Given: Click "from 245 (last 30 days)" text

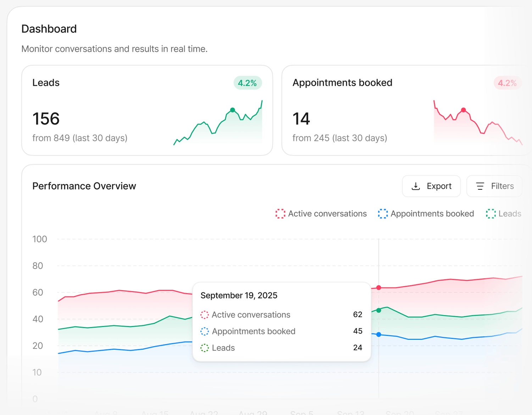Looking at the screenshot, I should click(x=340, y=138).
